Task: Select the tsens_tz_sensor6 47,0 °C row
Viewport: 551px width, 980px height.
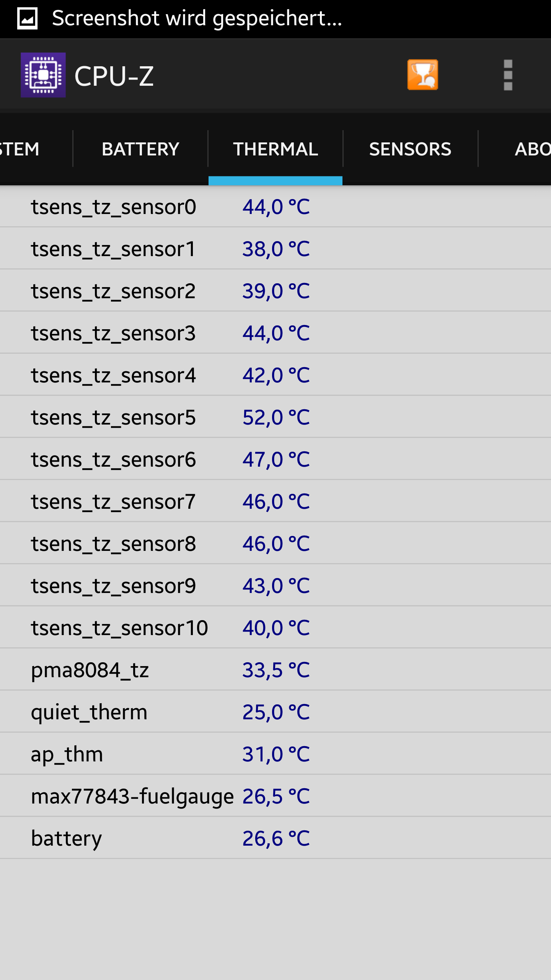Action: pyautogui.click(x=275, y=459)
